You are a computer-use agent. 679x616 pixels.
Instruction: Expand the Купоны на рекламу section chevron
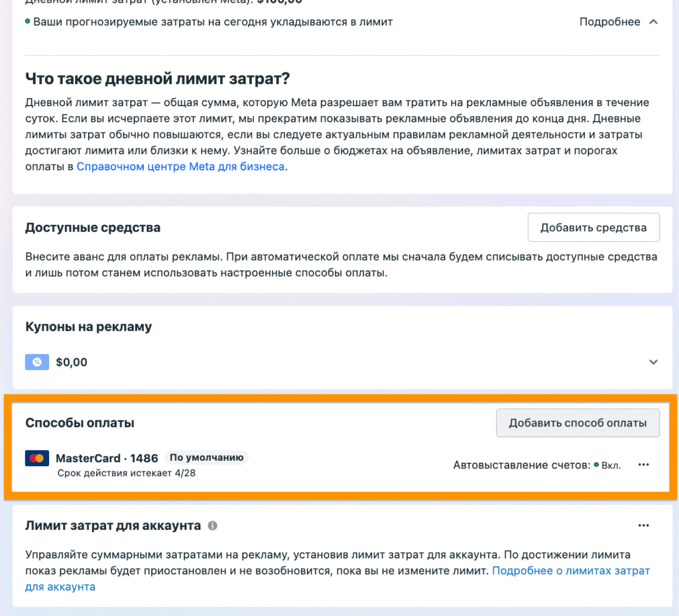tap(653, 362)
